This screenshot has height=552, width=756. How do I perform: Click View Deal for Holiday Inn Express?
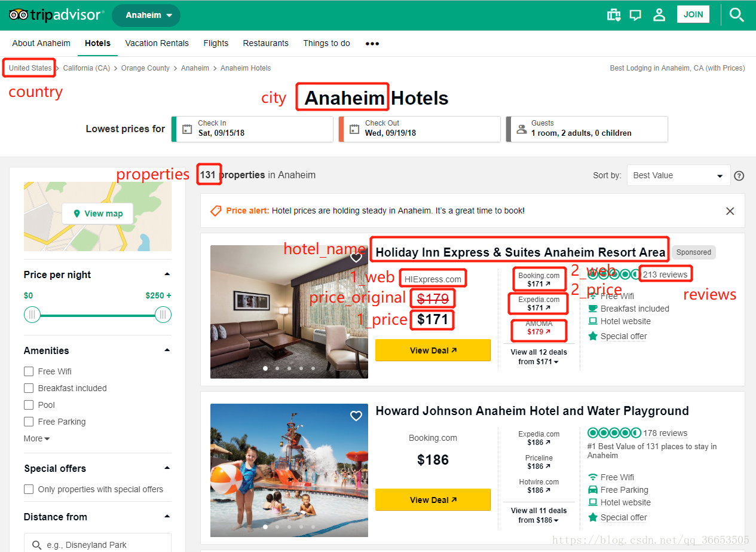tap(433, 350)
